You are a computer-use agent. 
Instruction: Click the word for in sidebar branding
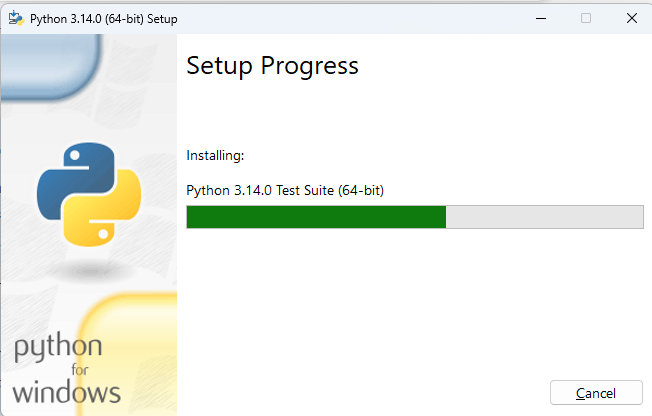[x=80, y=369]
